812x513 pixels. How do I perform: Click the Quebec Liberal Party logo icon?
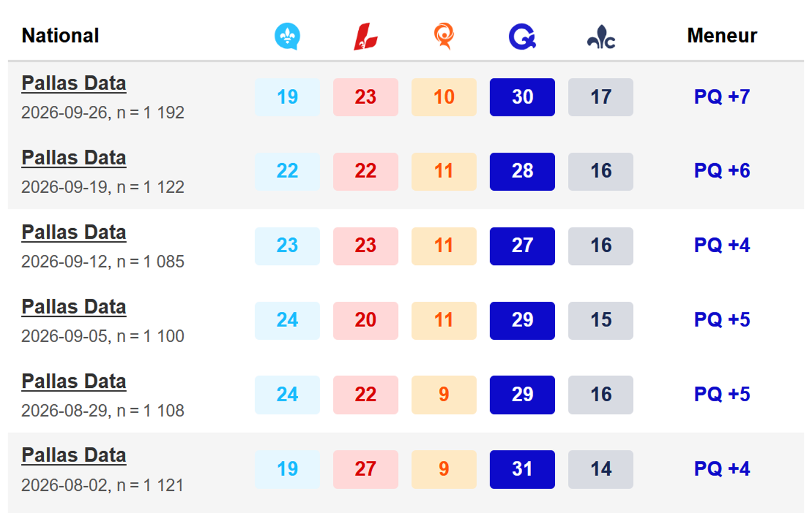point(366,36)
